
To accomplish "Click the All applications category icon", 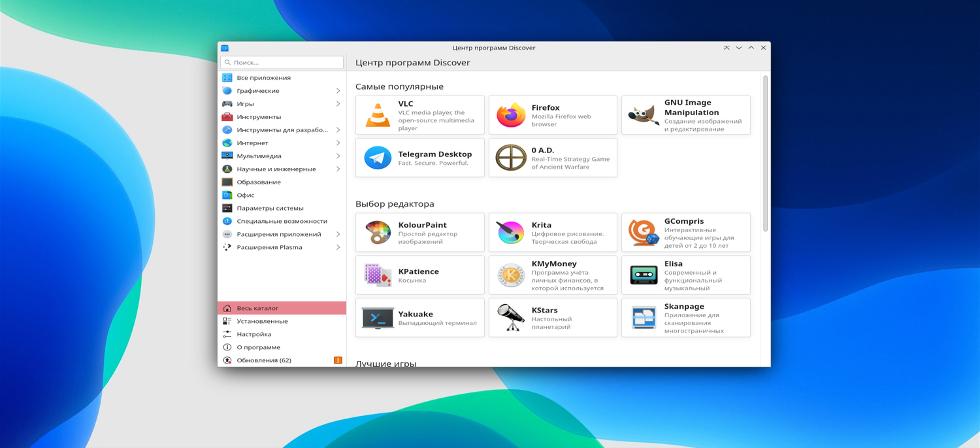I will click(x=227, y=78).
